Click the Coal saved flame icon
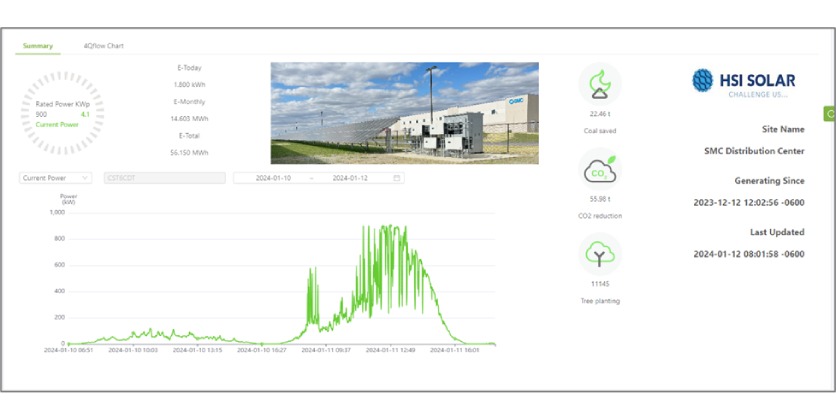This screenshot has width=836, height=418. tap(599, 84)
